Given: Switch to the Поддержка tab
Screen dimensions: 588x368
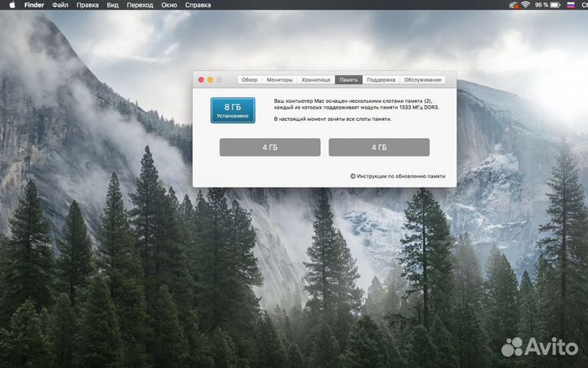Looking at the screenshot, I should tap(381, 80).
